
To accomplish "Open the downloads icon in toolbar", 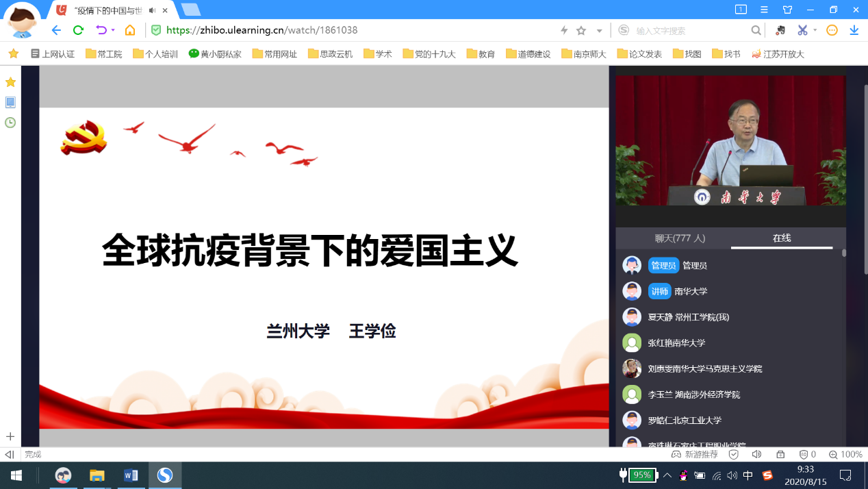I will tap(854, 30).
